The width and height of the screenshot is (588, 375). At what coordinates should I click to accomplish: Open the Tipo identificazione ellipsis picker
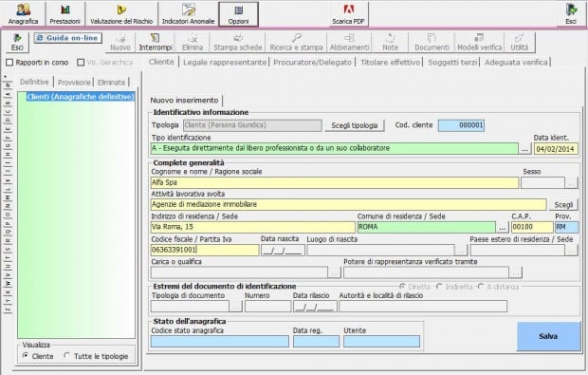(x=524, y=149)
